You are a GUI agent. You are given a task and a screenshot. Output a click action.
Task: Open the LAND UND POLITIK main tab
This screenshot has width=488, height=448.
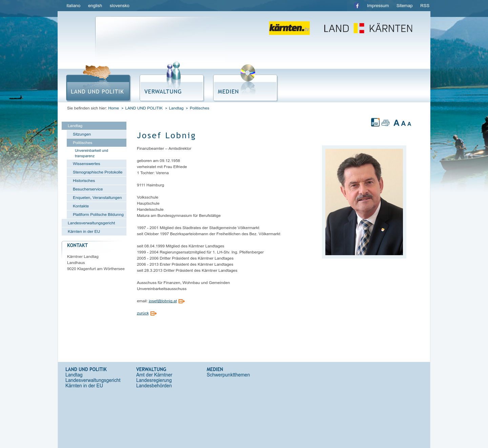click(x=98, y=88)
